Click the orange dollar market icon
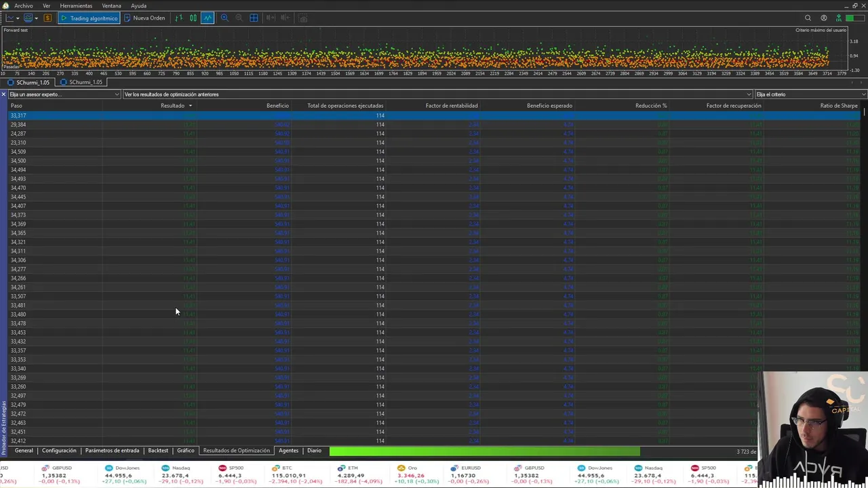This screenshot has height=488, width=868. pyautogui.click(x=47, y=18)
